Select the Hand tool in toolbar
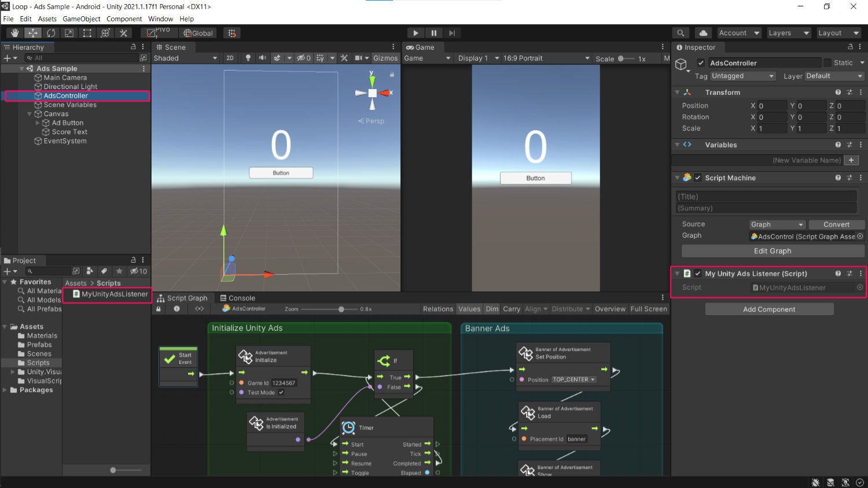868x488 pixels. (x=14, y=33)
